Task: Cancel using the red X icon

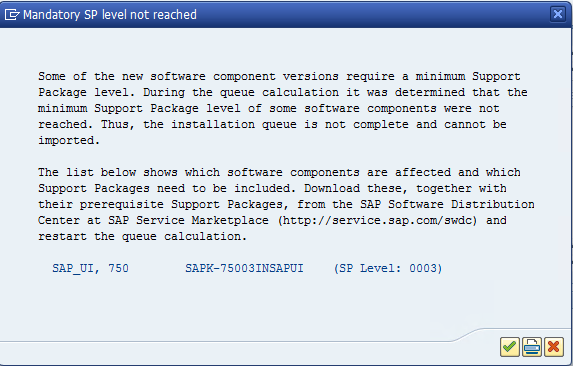Action: pyautogui.click(x=554, y=347)
